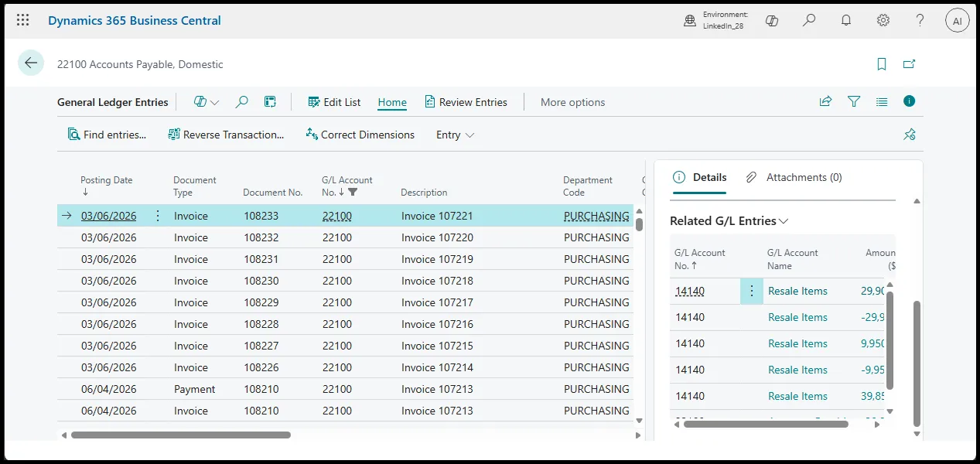Open the Copilot dropdown in list toolbar
980x464 pixels.
[207, 102]
